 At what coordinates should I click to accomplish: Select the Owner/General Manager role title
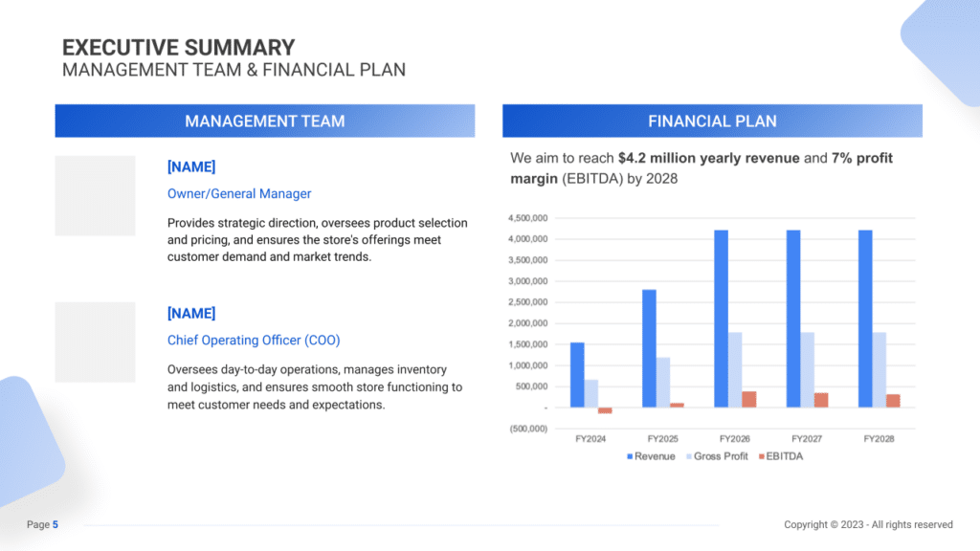pos(238,193)
